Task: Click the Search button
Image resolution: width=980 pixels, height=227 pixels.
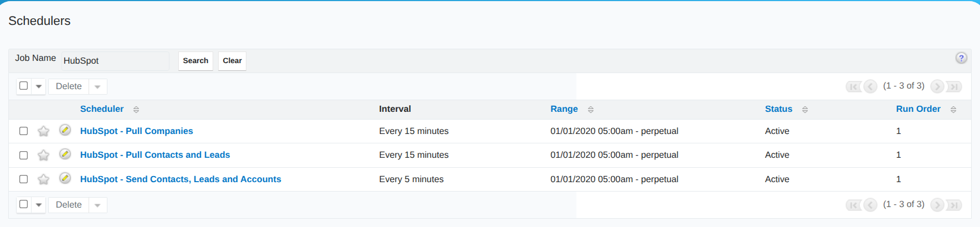Action: (195, 61)
